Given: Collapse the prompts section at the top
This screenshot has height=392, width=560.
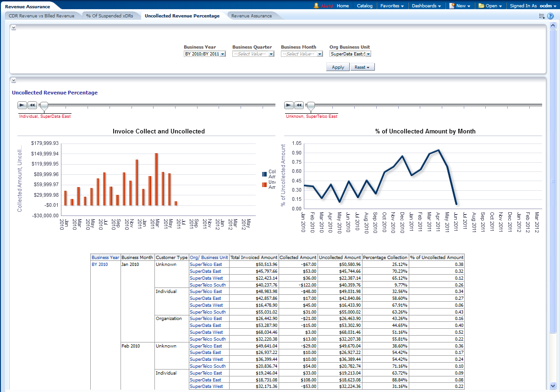Looking at the screenshot, I should (14, 28).
